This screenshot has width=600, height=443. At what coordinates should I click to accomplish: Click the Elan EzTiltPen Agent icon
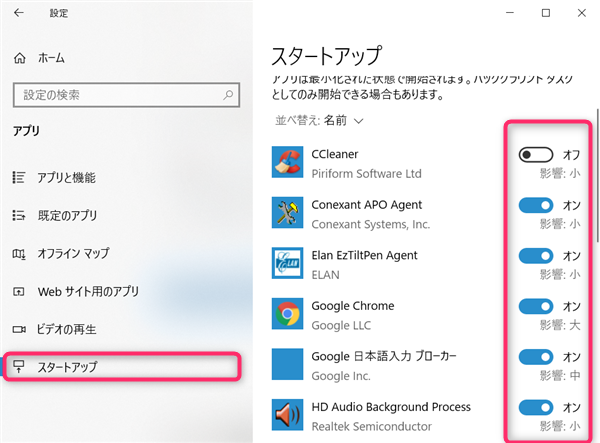tap(287, 263)
